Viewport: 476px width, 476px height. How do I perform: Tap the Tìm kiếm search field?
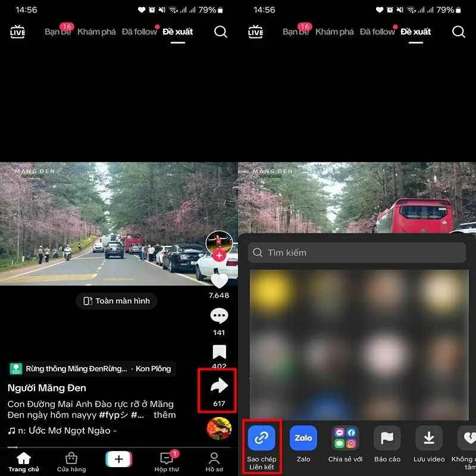click(x=357, y=252)
